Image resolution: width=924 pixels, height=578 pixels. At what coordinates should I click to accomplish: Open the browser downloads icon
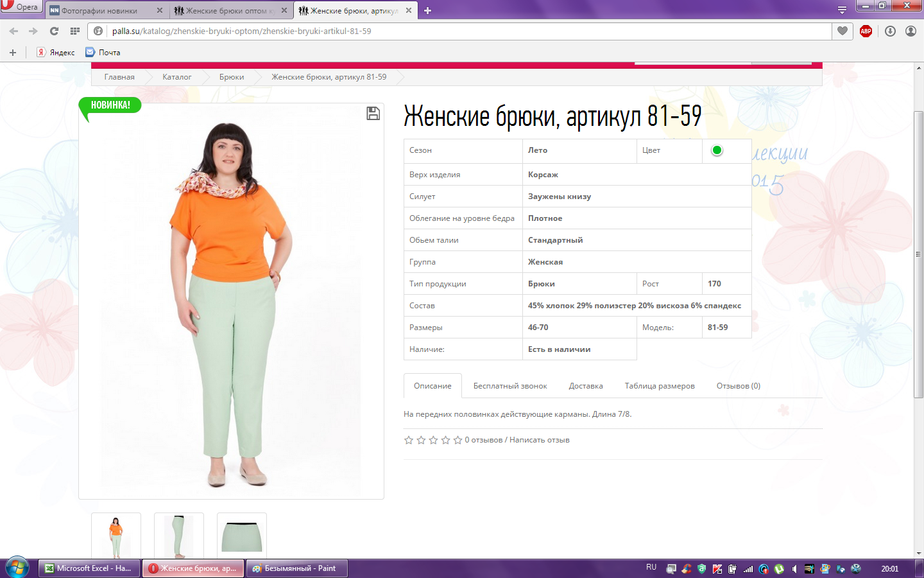(x=890, y=31)
